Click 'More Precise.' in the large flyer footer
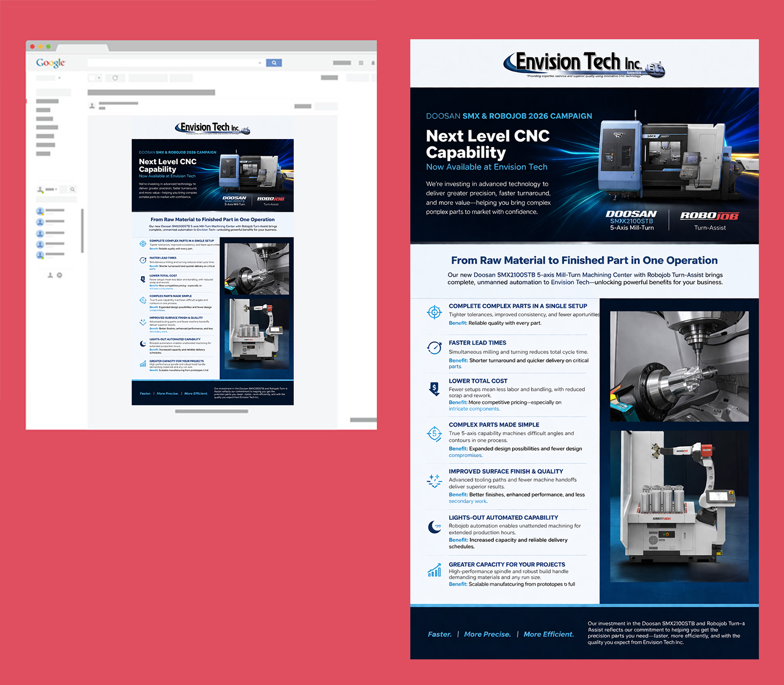Image resolution: width=784 pixels, height=685 pixels. [487, 634]
